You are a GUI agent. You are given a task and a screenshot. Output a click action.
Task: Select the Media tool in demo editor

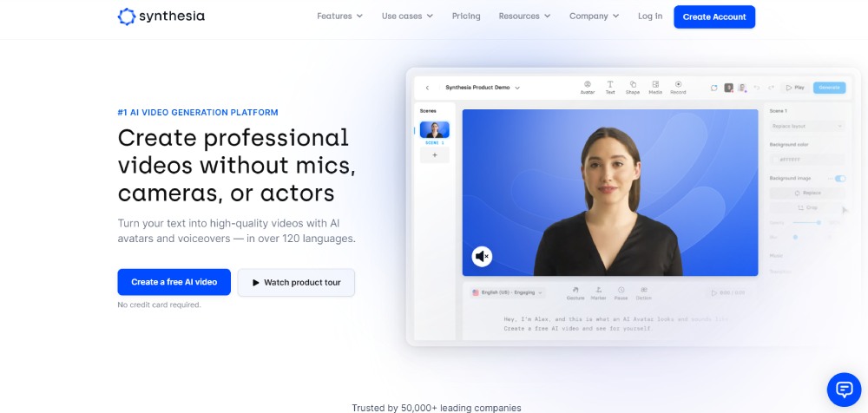pos(655,88)
